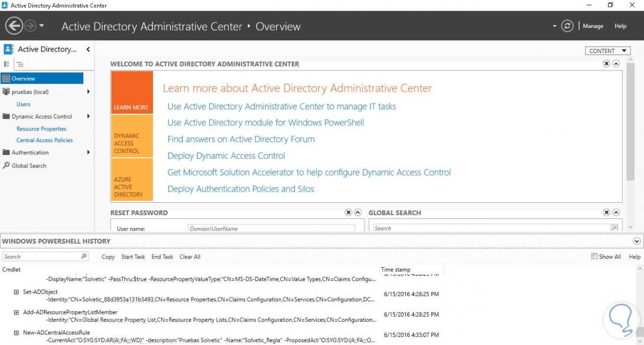Click End Task

pyautogui.click(x=162, y=256)
